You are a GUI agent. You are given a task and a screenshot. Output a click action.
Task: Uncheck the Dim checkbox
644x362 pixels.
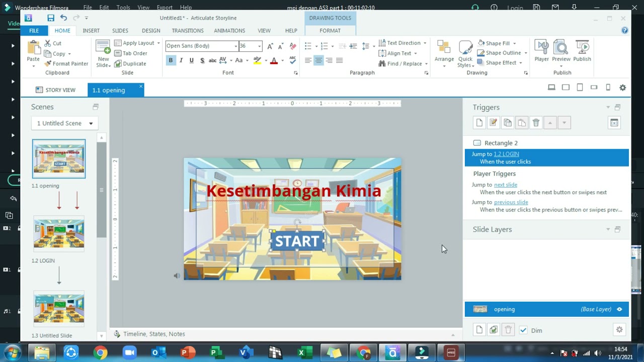coord(523,330)
